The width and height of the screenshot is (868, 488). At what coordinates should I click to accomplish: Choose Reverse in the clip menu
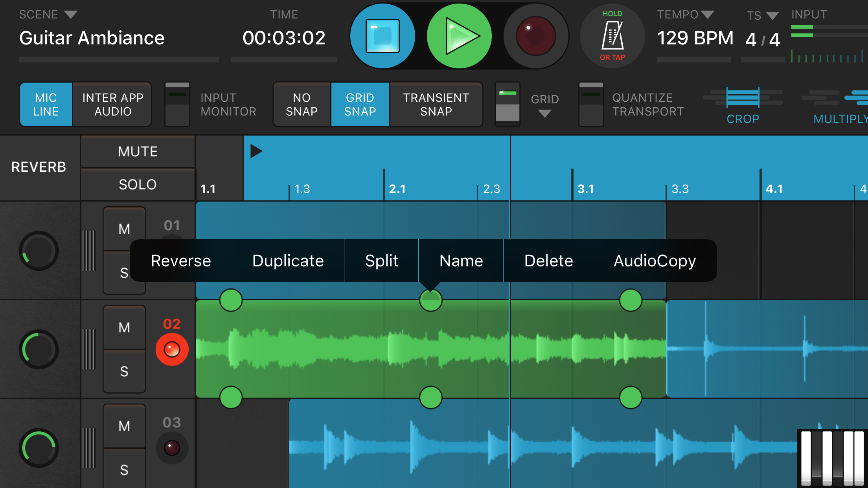(181, 261)
